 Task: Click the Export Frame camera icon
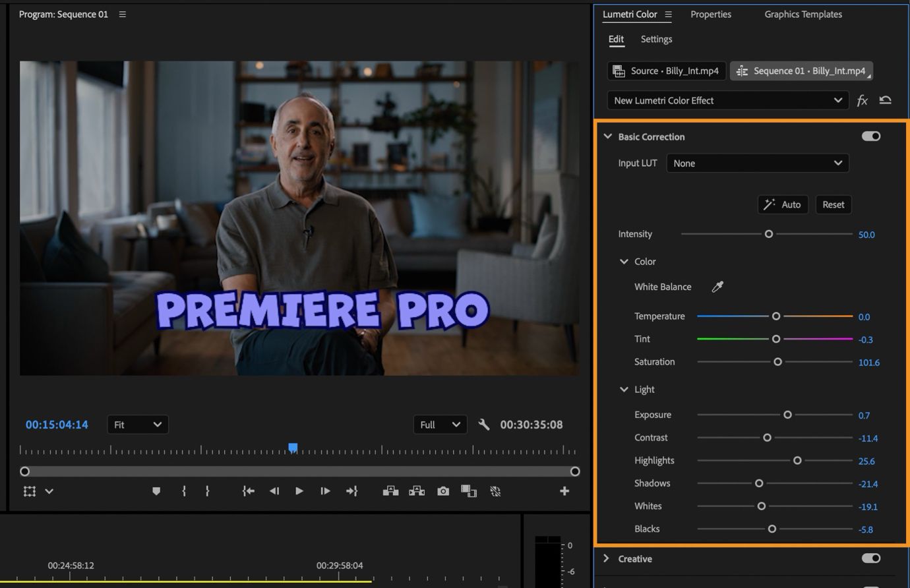pyautogui.click(x=443, y=491)
